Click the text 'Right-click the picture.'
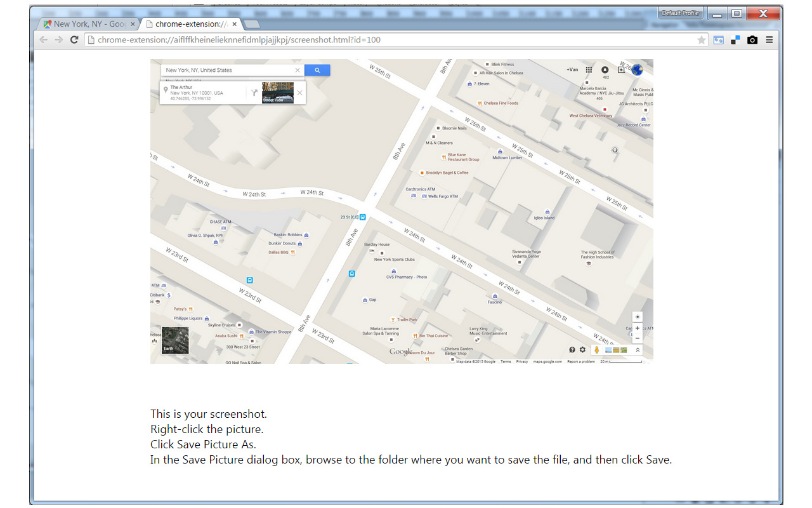The image size is (812, 508). click(x=207, y=429)
